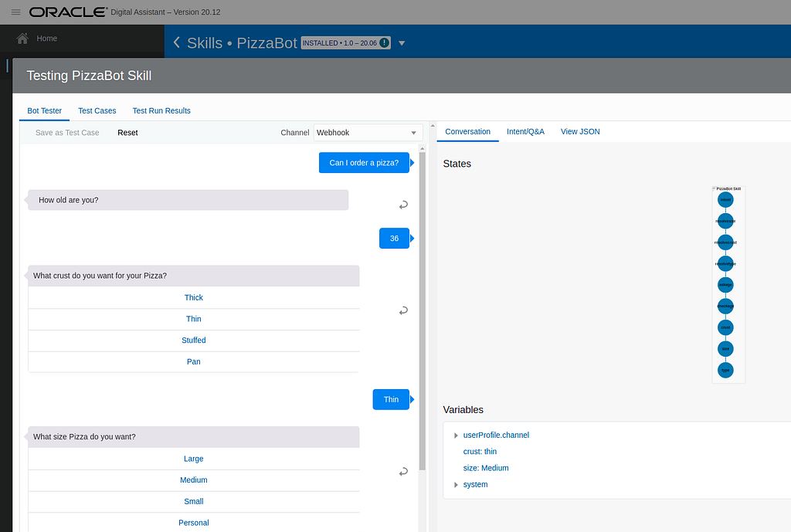Click the 'size: Medium' variable
The height and width of the screenshot is (532, 791).
click(x=486, y=468)
